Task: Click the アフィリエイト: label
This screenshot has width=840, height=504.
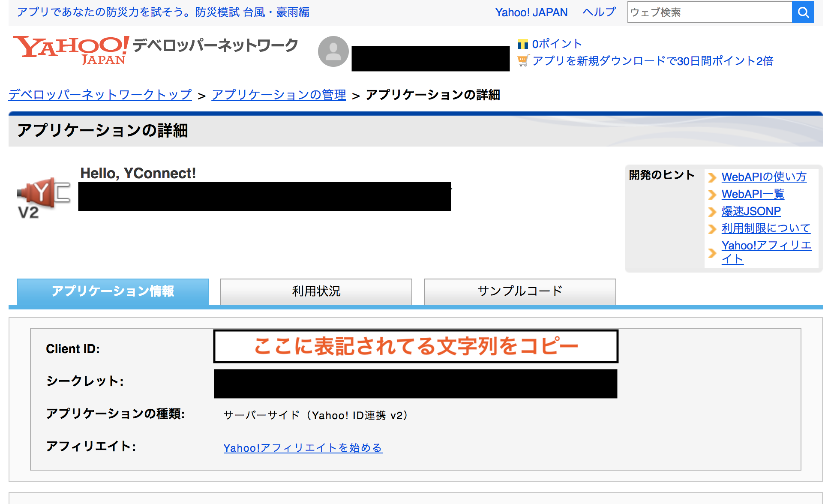Action: [91, 446]
